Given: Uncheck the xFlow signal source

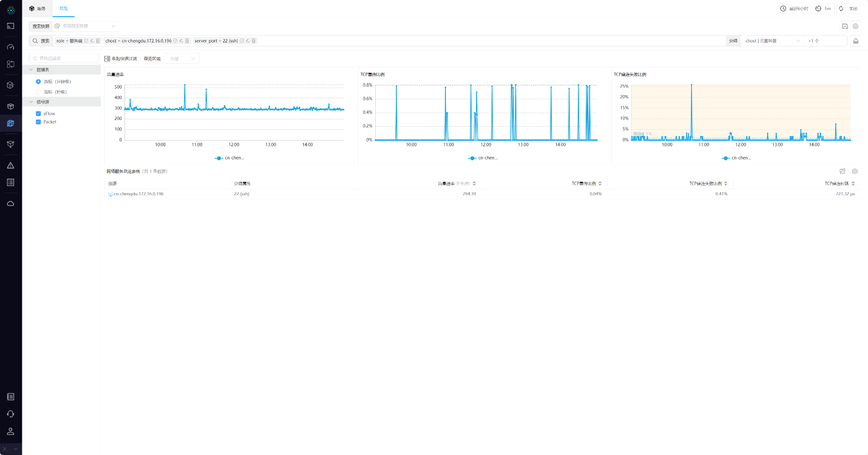Looking at the screenshot, I should 39,113.
